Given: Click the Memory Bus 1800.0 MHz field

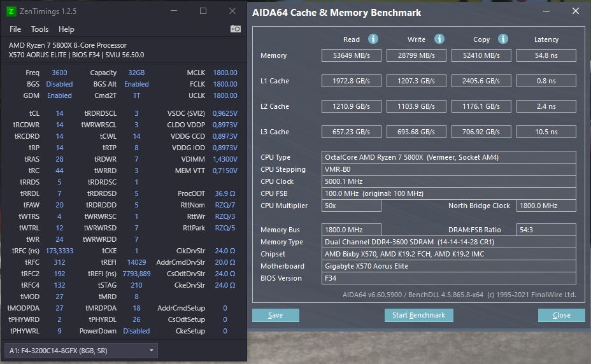Looking at the screenshot, I should pos(352,230).
